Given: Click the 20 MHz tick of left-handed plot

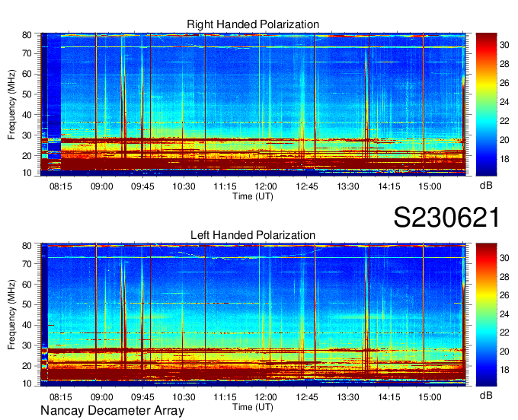Looking at the screenshot, I should (27, 366).
